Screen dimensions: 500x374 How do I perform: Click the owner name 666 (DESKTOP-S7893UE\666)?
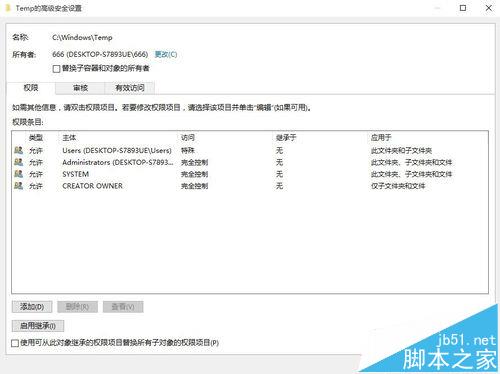[x=100, y=54]
